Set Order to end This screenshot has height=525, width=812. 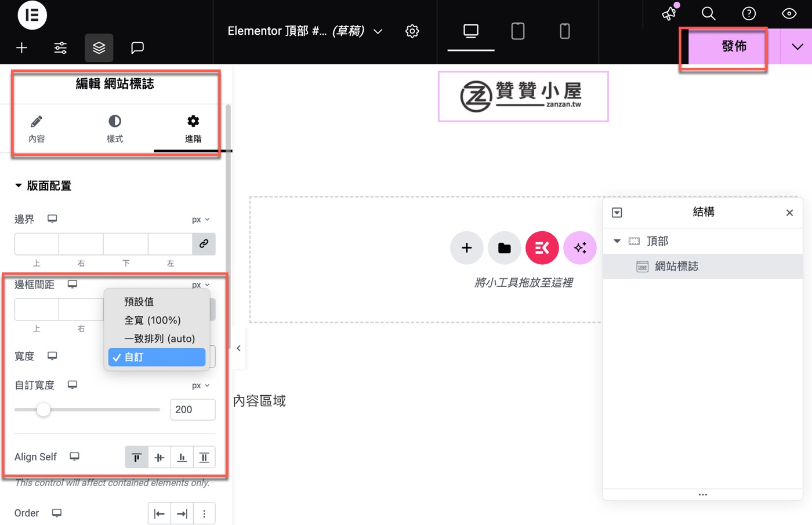tap(182, 513)
